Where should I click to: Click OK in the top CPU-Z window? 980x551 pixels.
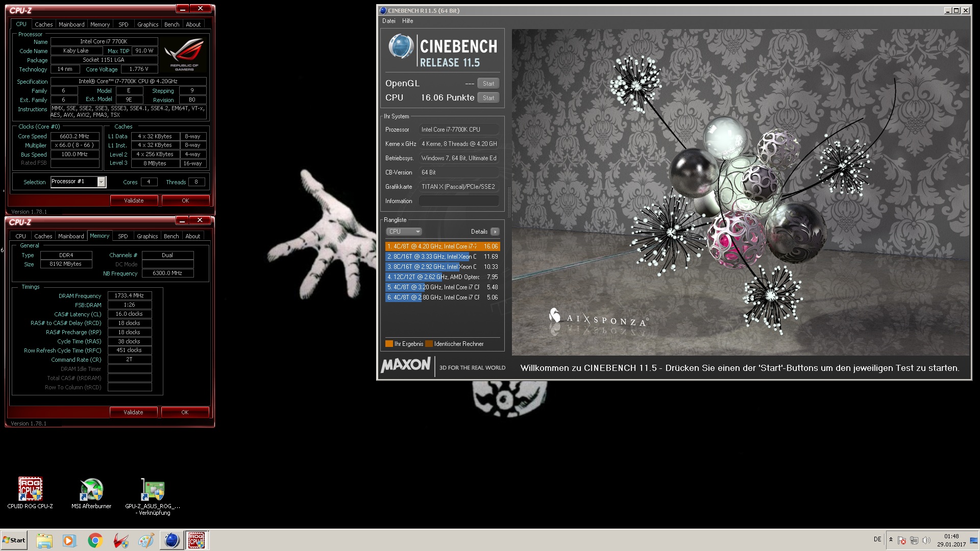185,201
